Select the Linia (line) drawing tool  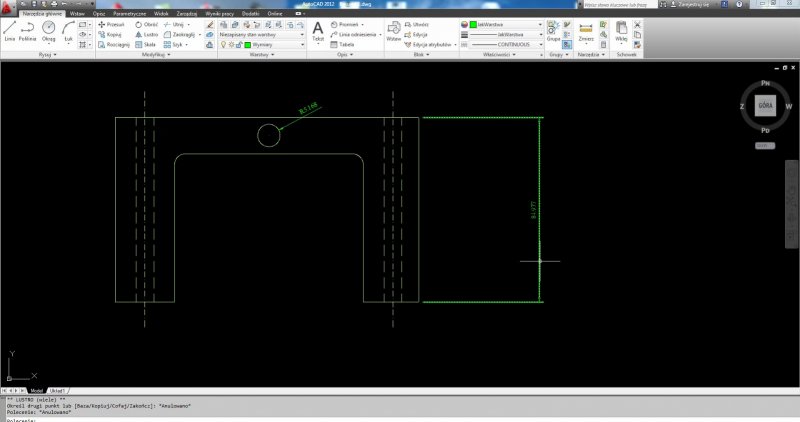point(9,31)
